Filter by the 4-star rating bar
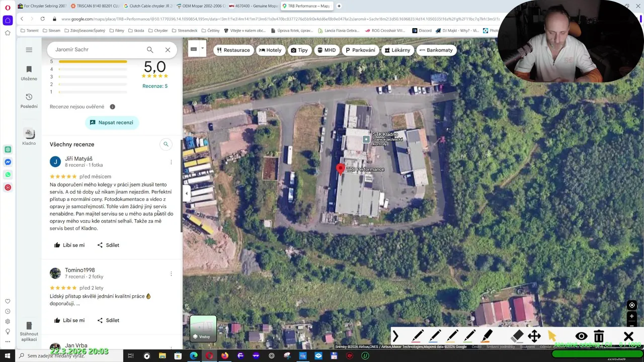This screenshot has height=362, width=644. (x=93, y=69)
